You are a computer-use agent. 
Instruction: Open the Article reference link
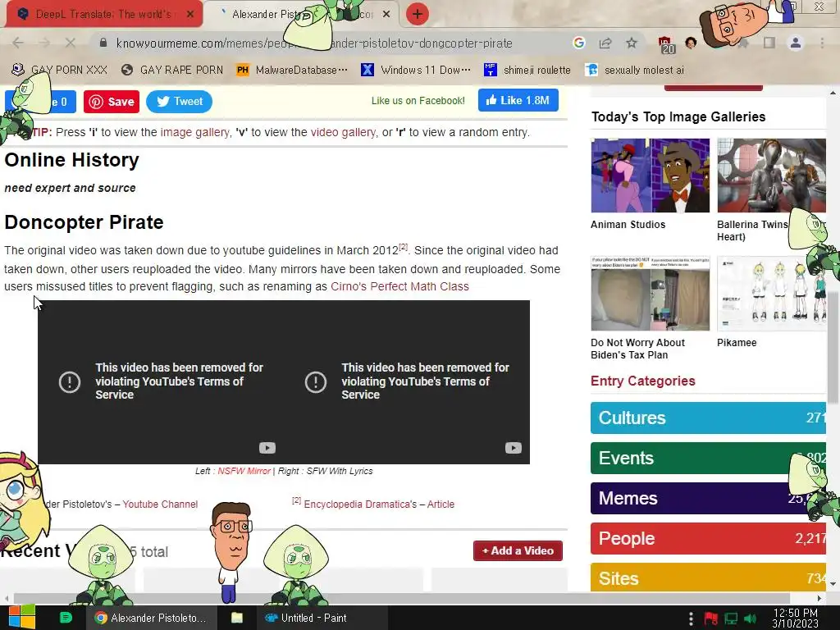[441, 504]
